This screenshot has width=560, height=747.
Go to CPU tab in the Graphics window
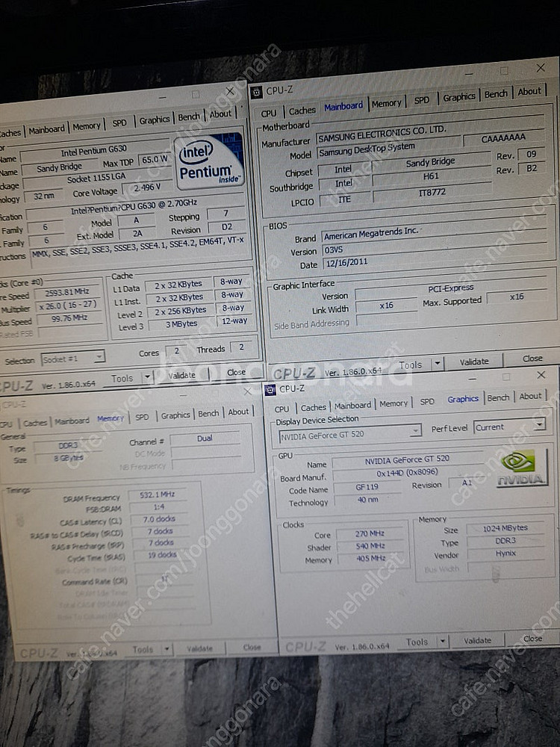pos(281,409)
